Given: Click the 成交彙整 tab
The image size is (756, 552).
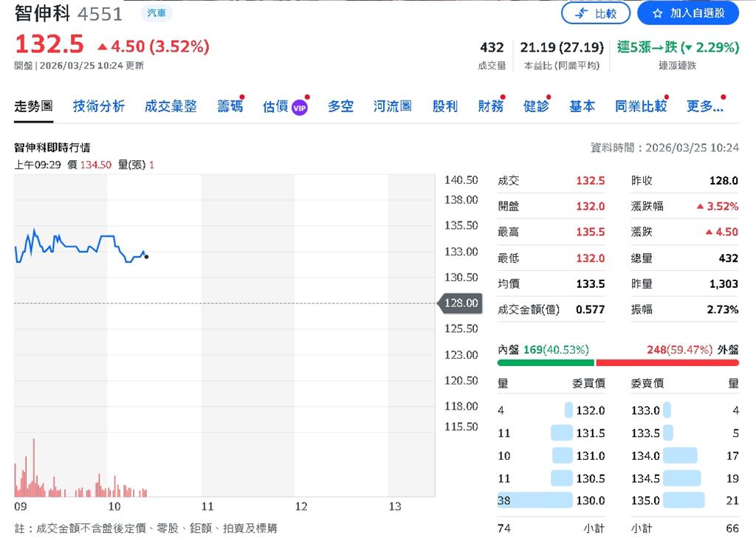Looking at the screenshot, I should click(171, 106).
